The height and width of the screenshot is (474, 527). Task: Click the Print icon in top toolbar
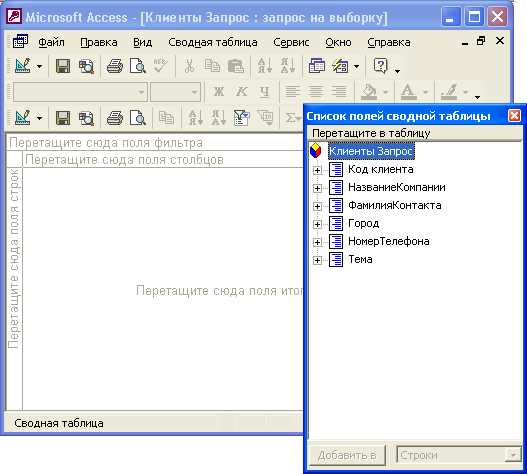[115, 66]
